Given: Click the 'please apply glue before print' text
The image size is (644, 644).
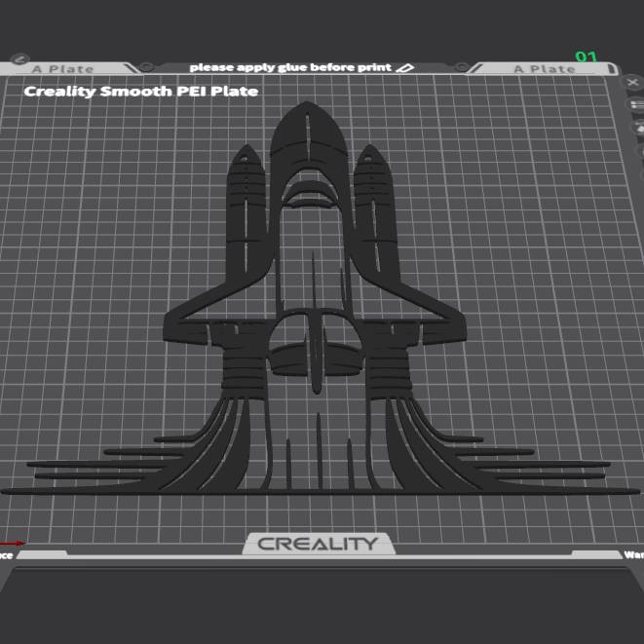Looking at the screenshot, I should point(289,67).
